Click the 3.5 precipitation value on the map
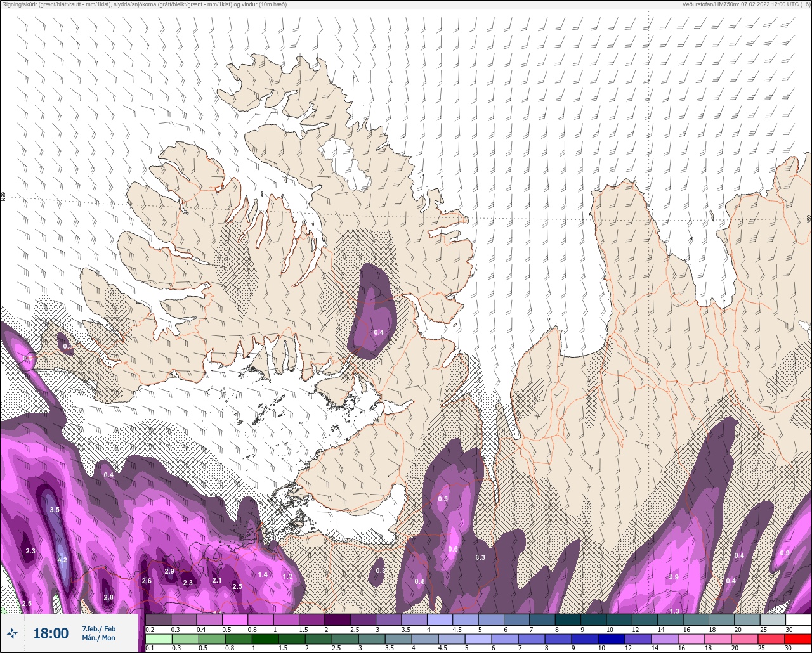Image resolution: width=812 pixels, height=653 pixels. (x=55, y=510)
